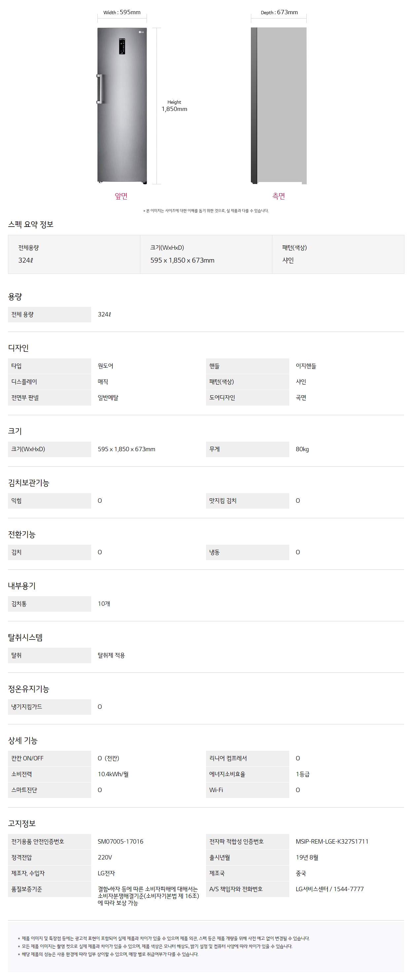
Task: Click the 스펙 요약 정보 heading
Action: (31, 225)
